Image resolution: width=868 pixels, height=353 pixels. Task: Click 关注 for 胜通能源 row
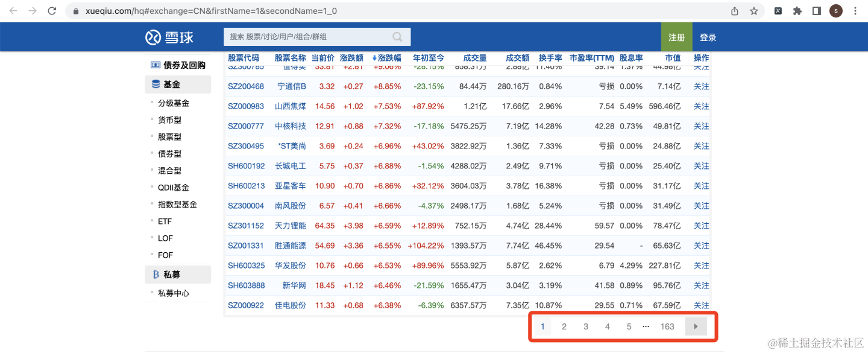[702, 246]
